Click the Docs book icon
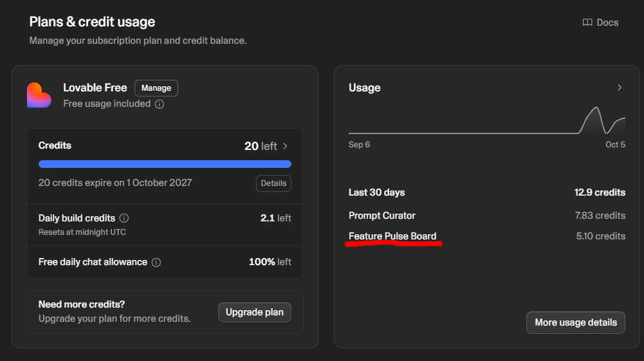This screenshot has height=361, width=644. pos(587,23)
